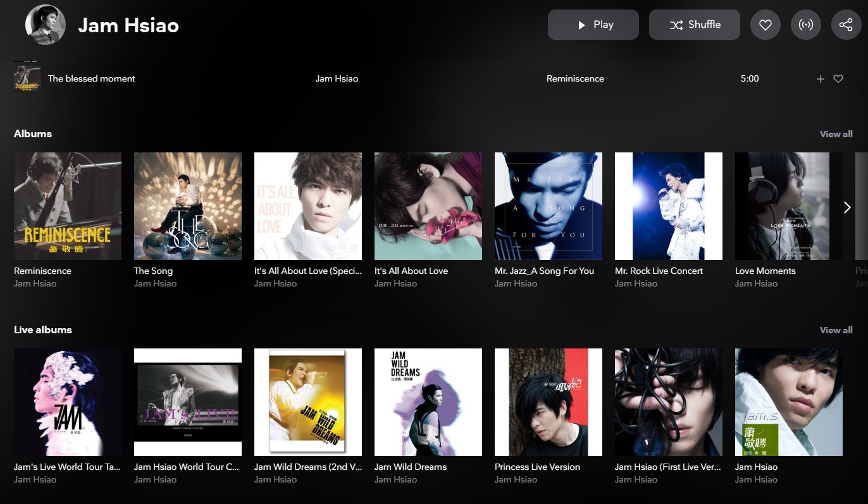Screen dimensions: 868x504
Task: Open The Song album cover
Action: pos(188,206)
